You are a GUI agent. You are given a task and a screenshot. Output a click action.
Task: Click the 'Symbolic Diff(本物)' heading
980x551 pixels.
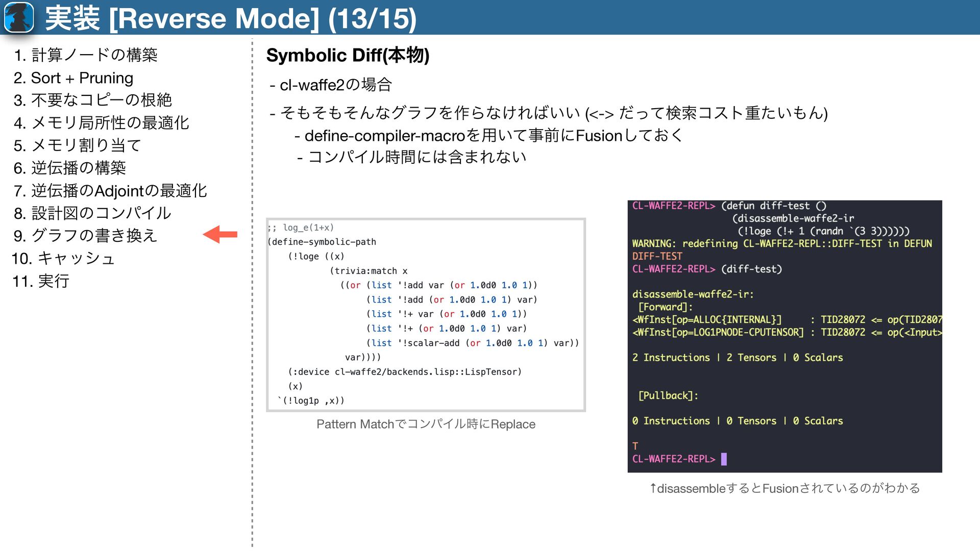348,55
